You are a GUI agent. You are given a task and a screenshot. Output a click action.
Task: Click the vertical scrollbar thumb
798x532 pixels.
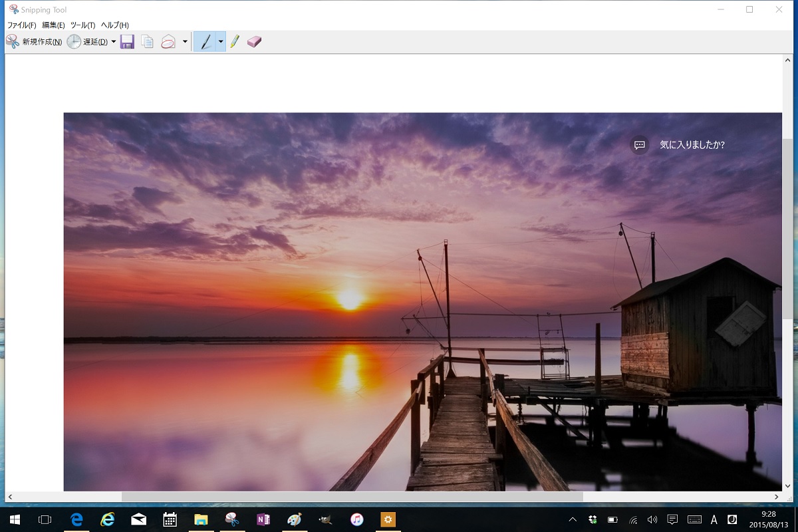787,229
